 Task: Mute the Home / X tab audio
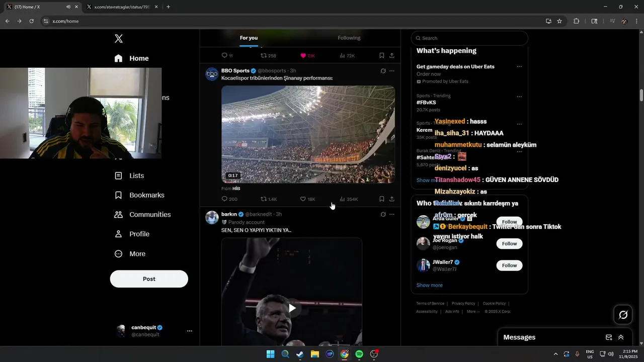(x=68, y=7)
